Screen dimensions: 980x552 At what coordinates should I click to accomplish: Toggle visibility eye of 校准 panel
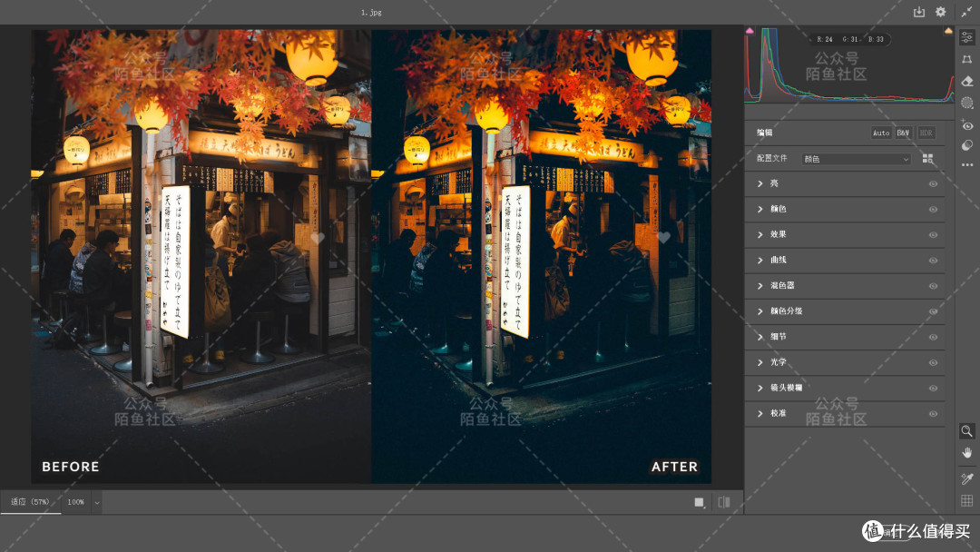[x=933, y=414]
